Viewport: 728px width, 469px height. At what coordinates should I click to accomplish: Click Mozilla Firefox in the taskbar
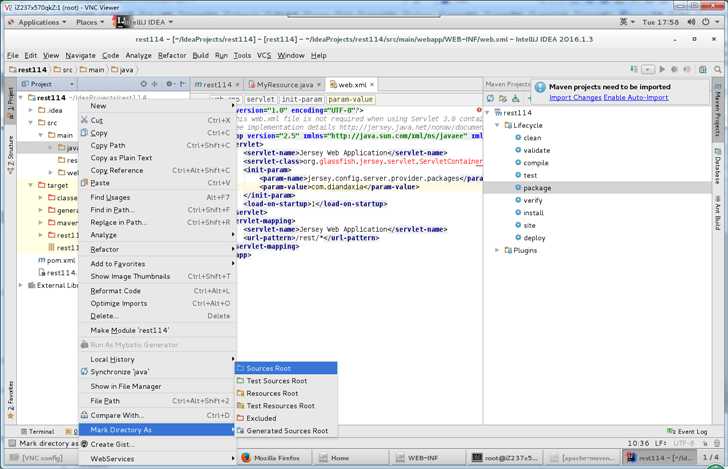[x=274, y=458]
